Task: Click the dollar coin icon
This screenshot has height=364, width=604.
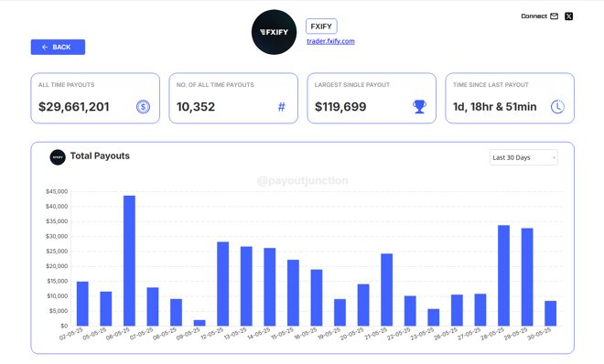Action: (x=143, y=107)
